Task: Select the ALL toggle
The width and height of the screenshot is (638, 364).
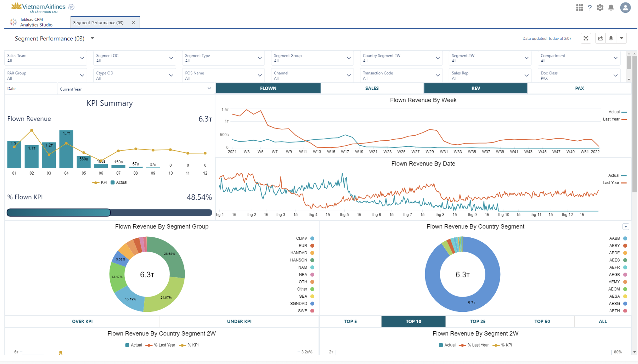Action: coord(603,321)
